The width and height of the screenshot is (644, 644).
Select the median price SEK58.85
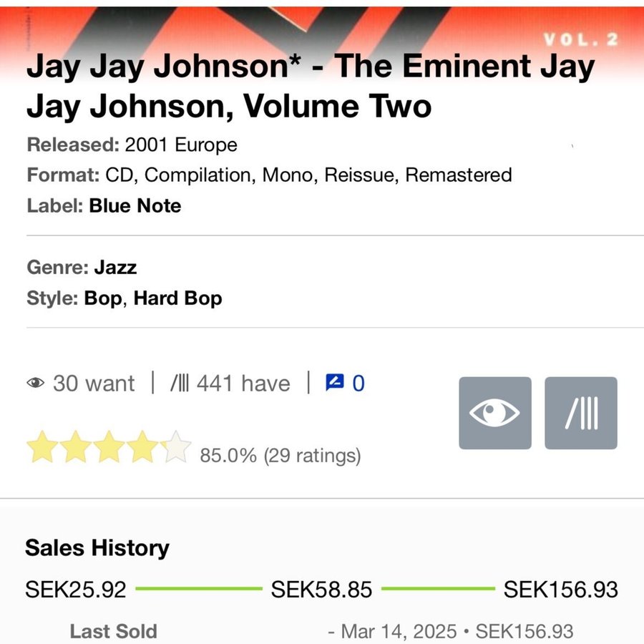(x=321, y=590)
